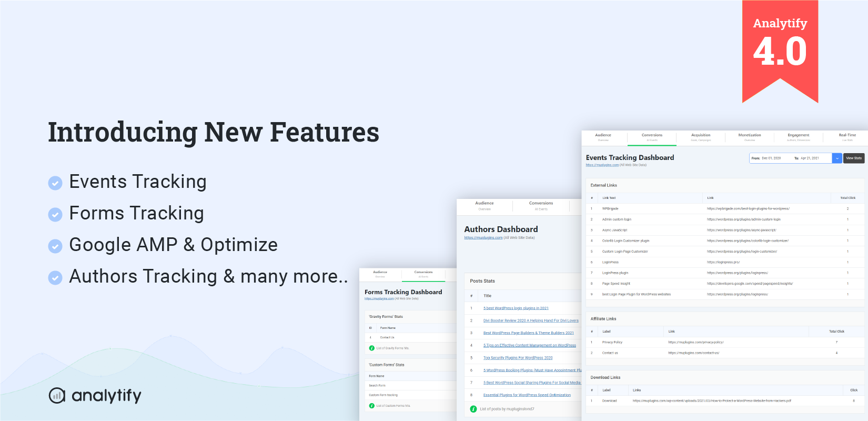The height and width of the screenshot is (421, 868).
Task: Open Audience tab in Forms Tracking Dashboard
Action: tap(380, 274)
